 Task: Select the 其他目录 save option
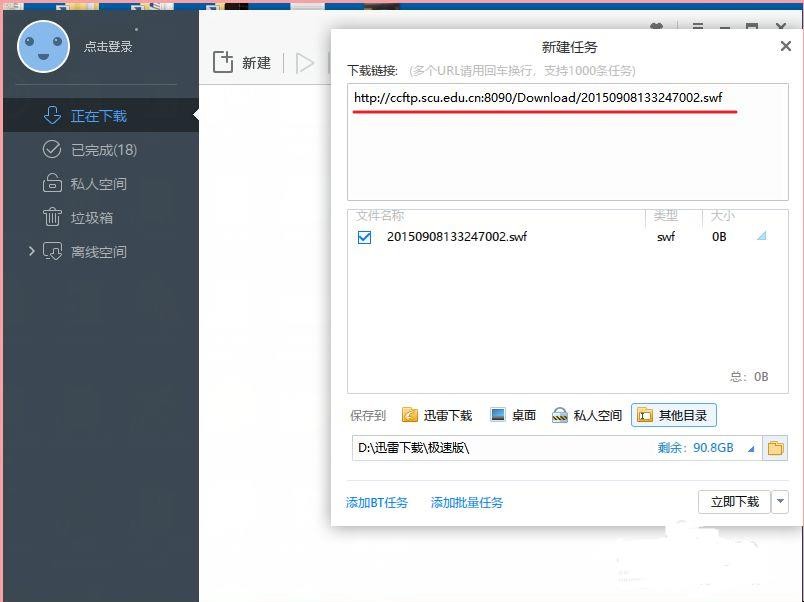click(x=674, y=415)
